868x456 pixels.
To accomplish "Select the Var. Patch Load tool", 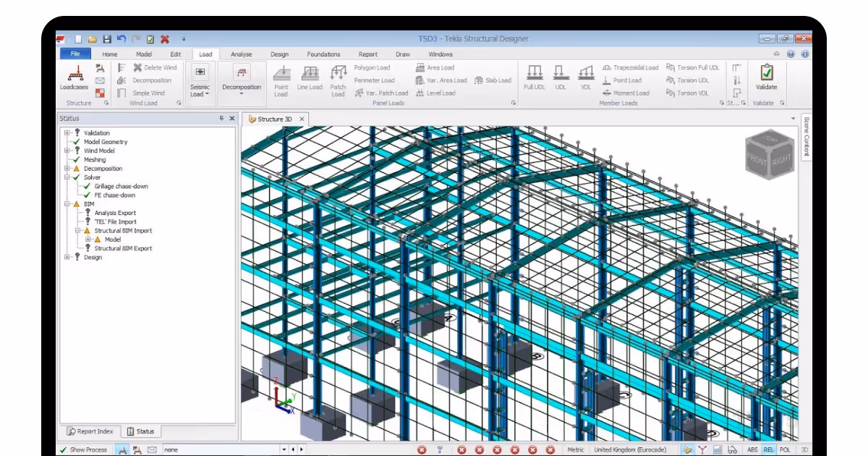I will coord(381,93).
